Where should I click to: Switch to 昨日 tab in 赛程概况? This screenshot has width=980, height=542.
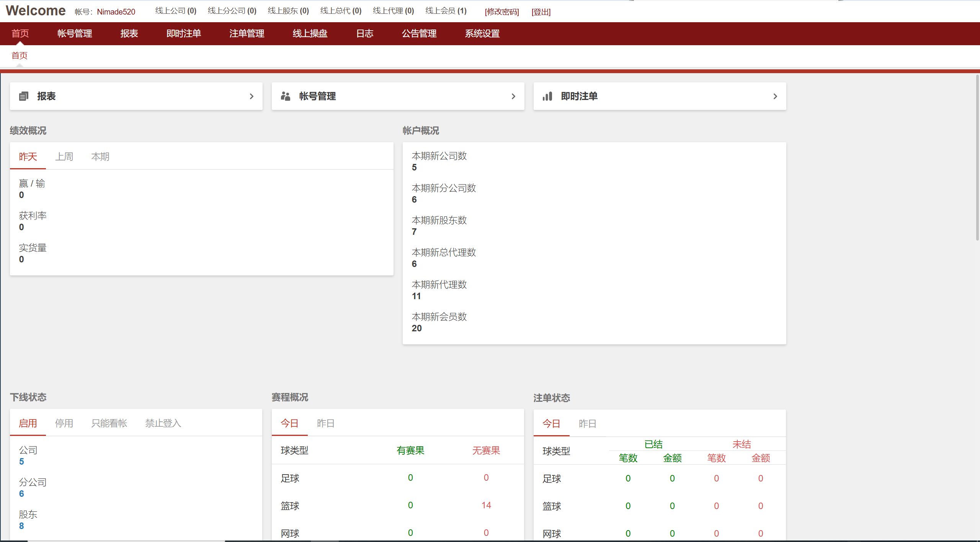click(x=326, y=423)
